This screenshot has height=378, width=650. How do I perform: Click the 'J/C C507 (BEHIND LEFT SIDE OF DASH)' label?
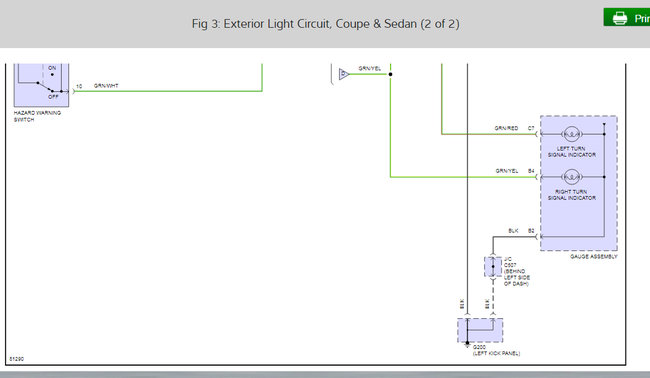(x=517, y=271)
